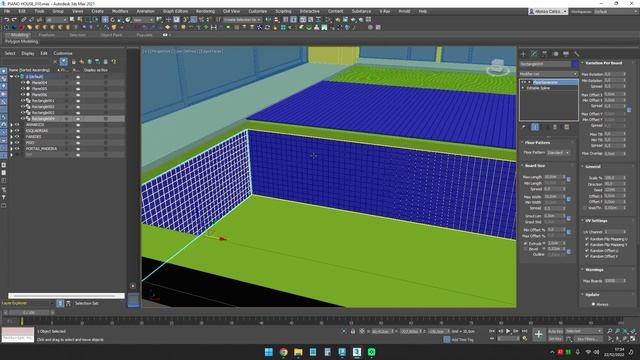Click the Remove Modifier trash icon
Screen dimensions: 640x360
(555, 127)
